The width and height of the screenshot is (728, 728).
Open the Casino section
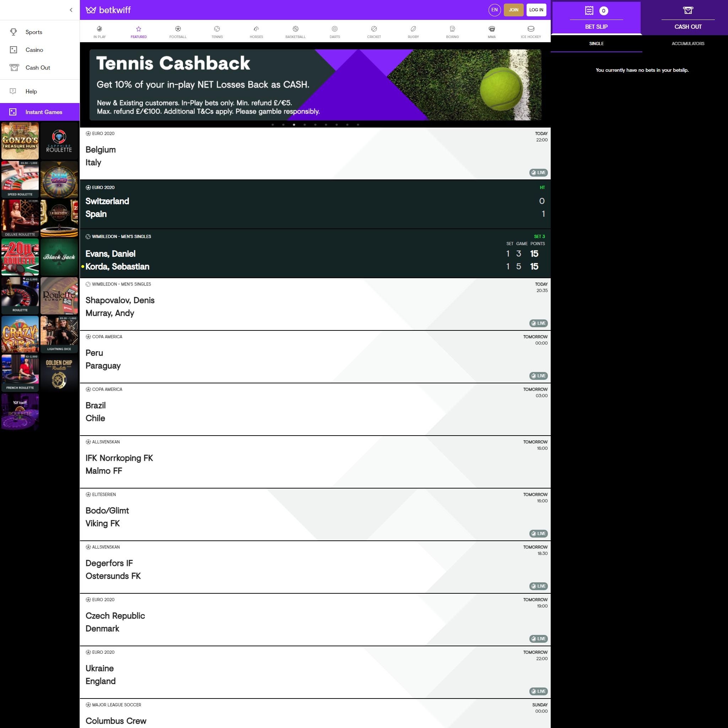click(x=34, y=49)
